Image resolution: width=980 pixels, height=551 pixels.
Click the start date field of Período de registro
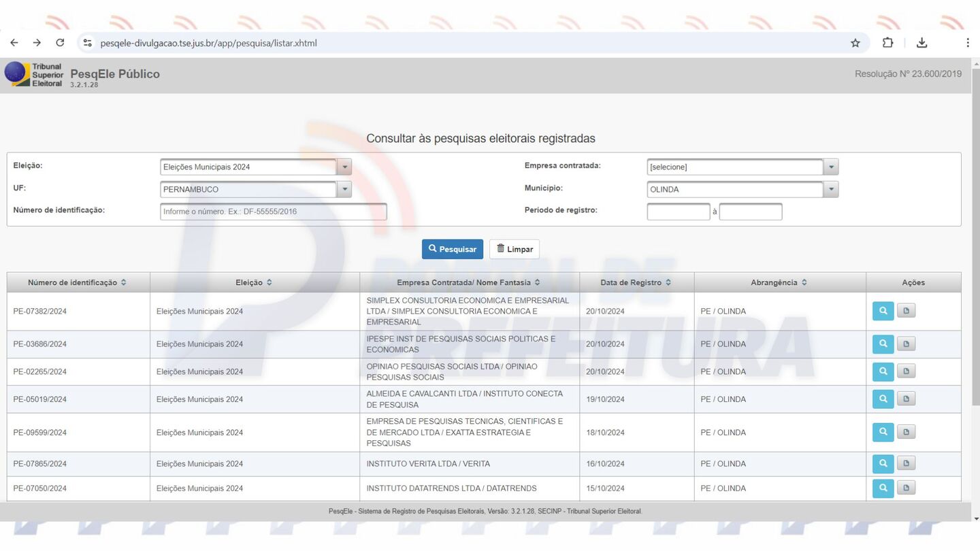pos(678,212)
